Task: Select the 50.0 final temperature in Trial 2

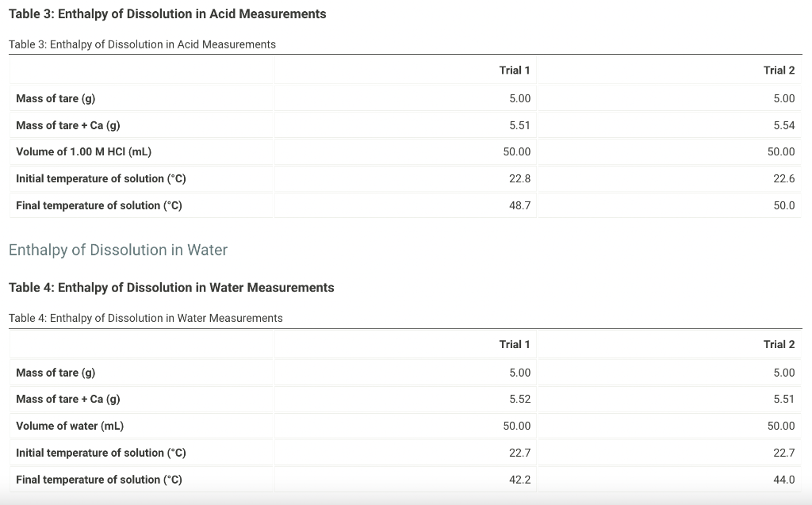Action: pyautogui.click(x=785, y=205)
